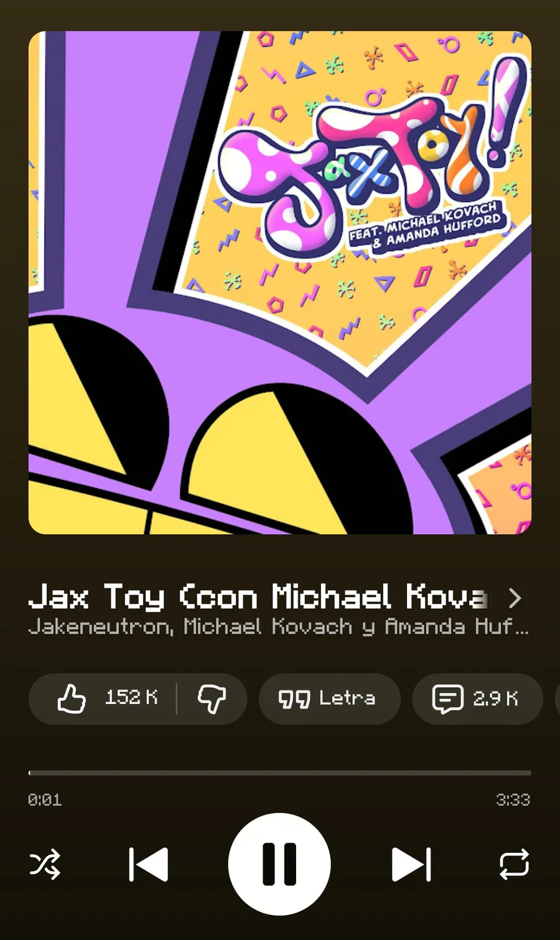Click the quotation-mark lyrics icon
560x940 pixels.
click(294, 699)
